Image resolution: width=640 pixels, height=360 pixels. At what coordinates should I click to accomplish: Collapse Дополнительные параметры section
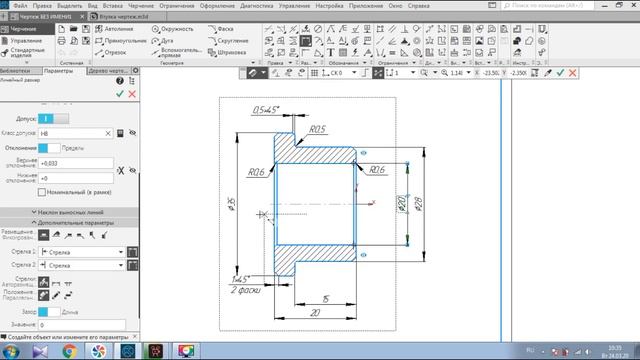69,223
